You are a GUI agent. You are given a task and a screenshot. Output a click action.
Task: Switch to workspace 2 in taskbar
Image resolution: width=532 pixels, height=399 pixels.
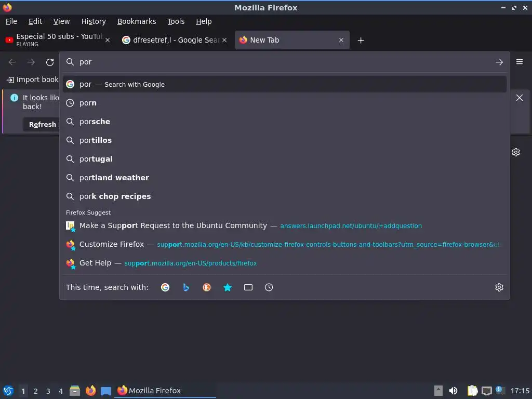[36, 391]
